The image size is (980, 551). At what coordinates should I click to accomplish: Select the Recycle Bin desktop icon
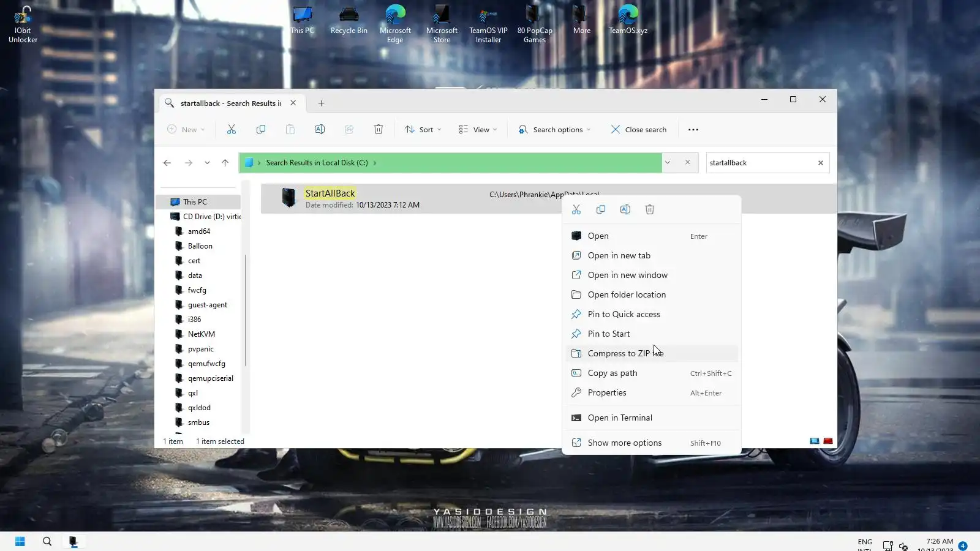[349, 20]
